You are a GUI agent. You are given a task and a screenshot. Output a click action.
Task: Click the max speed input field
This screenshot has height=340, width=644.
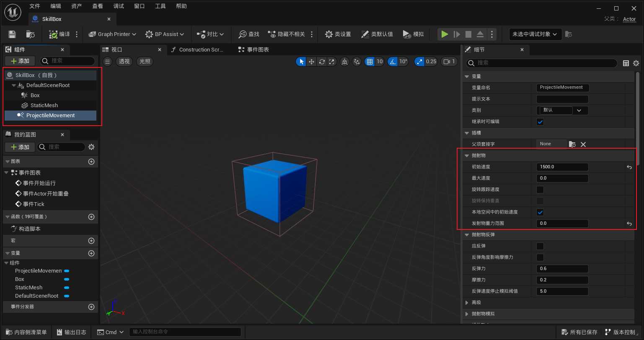[x=562, y=178]
